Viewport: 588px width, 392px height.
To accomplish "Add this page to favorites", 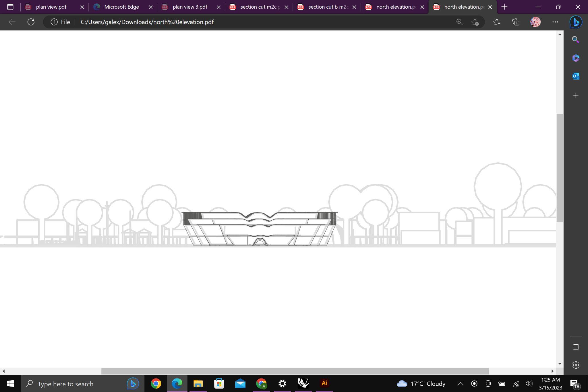I will click(475, 22).
